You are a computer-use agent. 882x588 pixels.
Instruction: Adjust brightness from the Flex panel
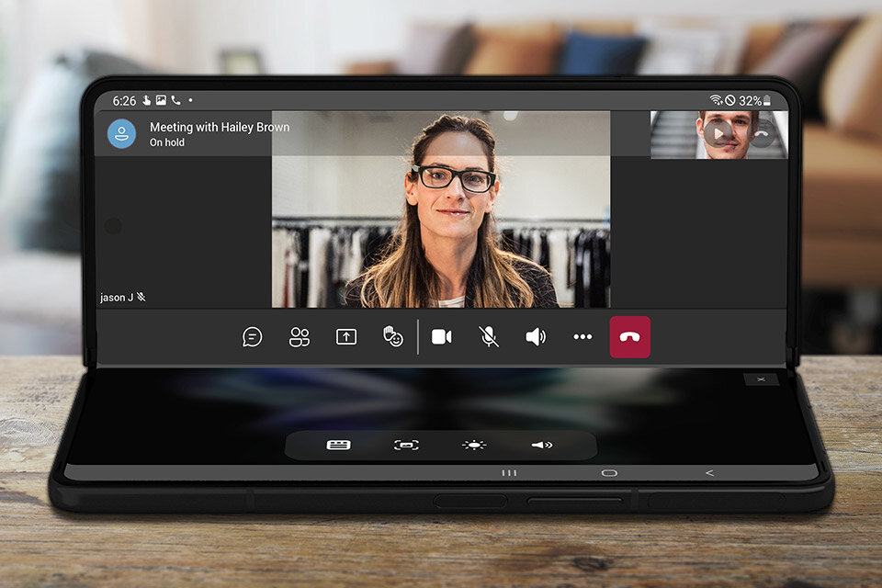(x=474, y=445)
